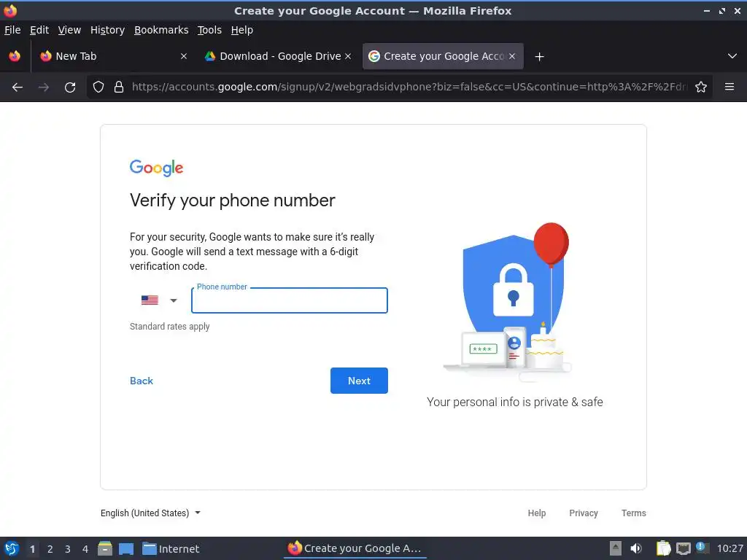747x560 pixels.
Task: Click the Firefox taskbar window entry
Action: click(x=355, y=548)
